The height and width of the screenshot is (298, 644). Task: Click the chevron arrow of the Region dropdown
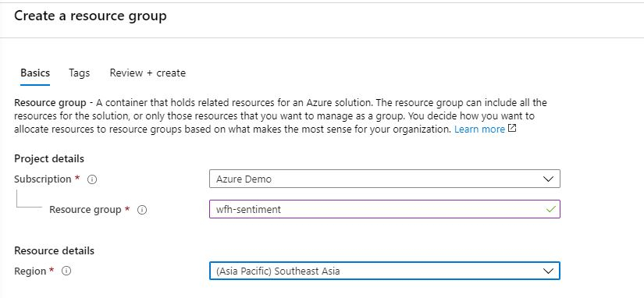point(548,271)
